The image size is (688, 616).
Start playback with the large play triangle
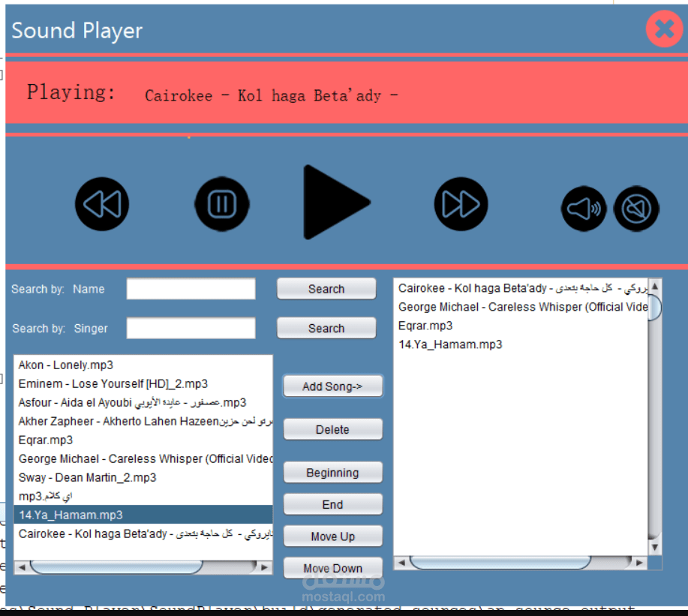[337, 203]
